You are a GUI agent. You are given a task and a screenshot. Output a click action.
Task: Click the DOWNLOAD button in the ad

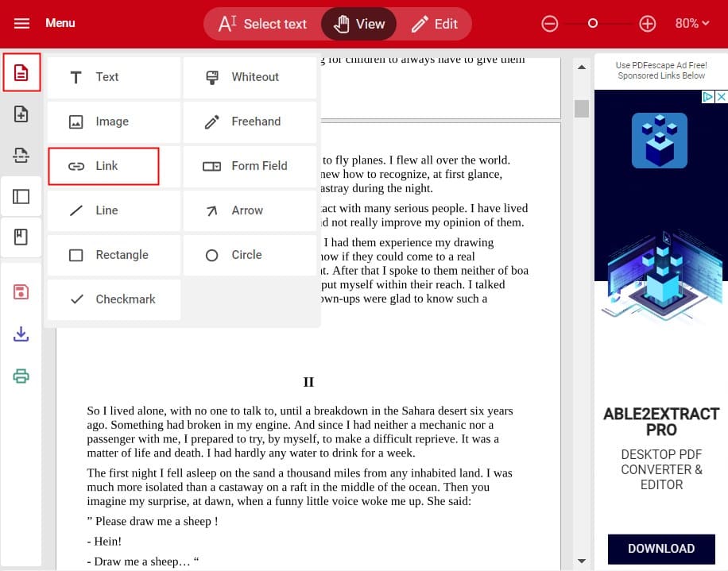click(x=660, y=548)
